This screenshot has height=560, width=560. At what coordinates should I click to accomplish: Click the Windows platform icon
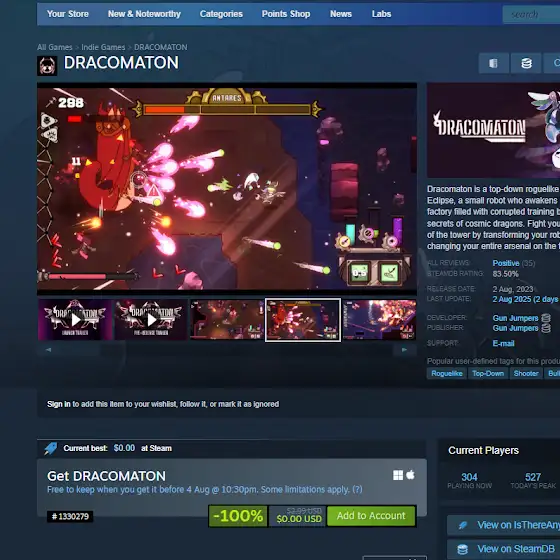pyautogui.click(x=398, y=475)
